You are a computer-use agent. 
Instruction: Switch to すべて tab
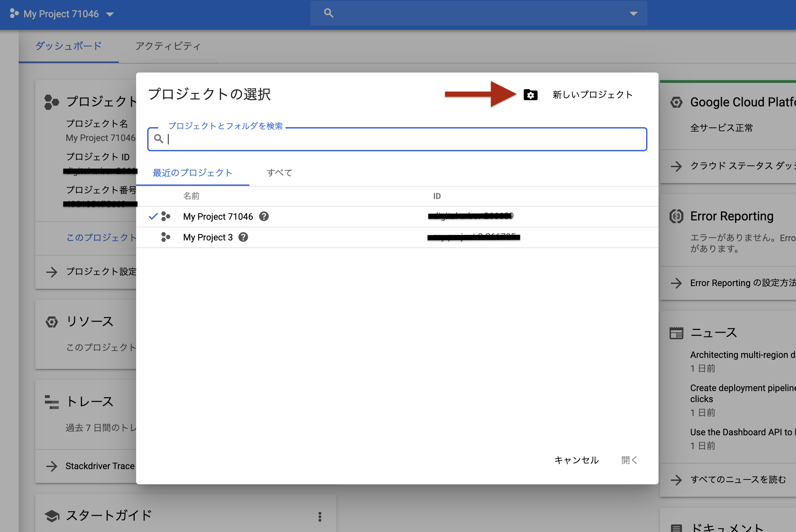279,173
